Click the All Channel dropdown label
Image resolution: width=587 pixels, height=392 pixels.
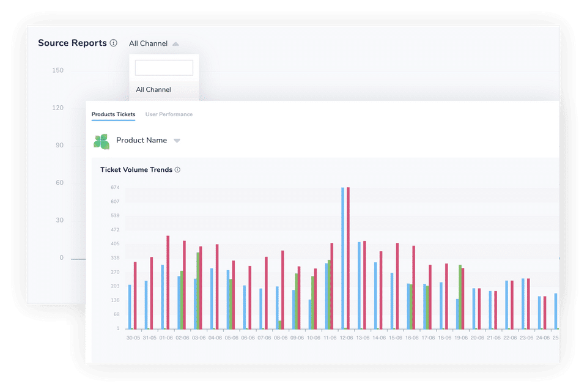pos(148,44)
